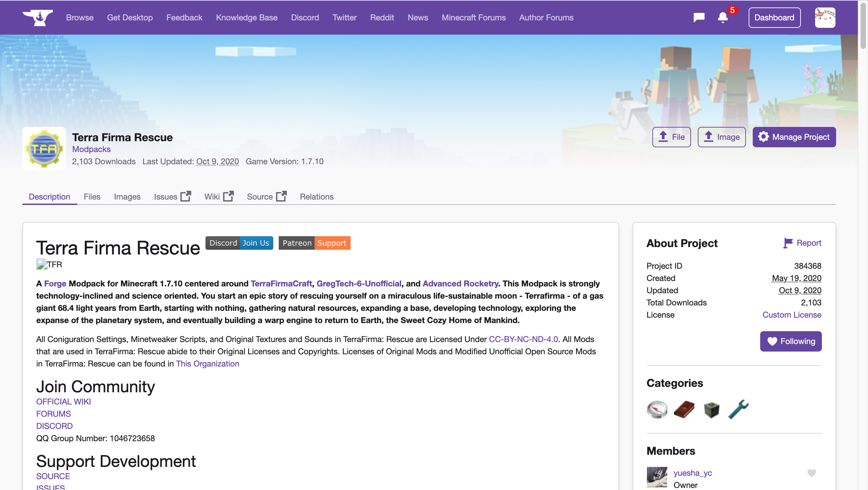Open Minecraft Forums in navigation
Image resolution: width=868 pixels, height=490 pixels.
[x=474, y=18]
